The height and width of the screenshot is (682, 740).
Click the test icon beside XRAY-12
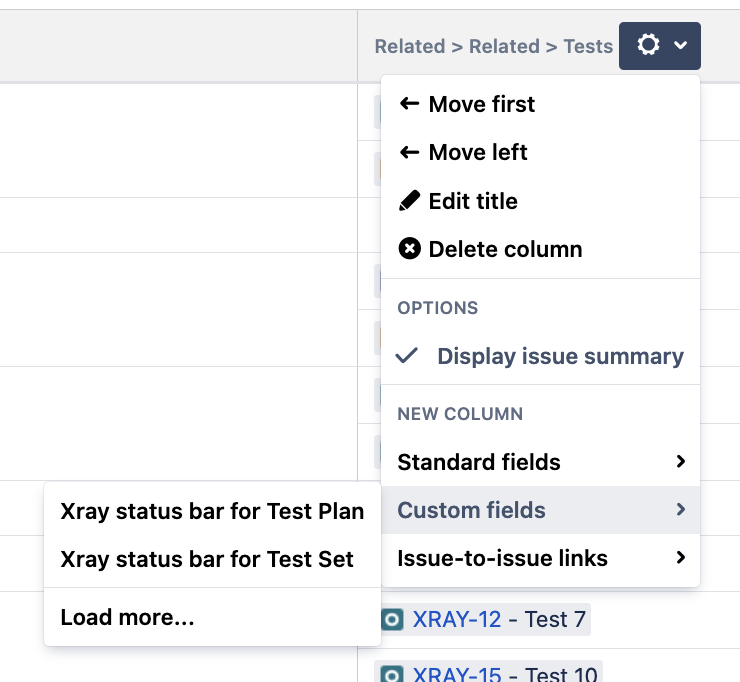tap(393, 620)
